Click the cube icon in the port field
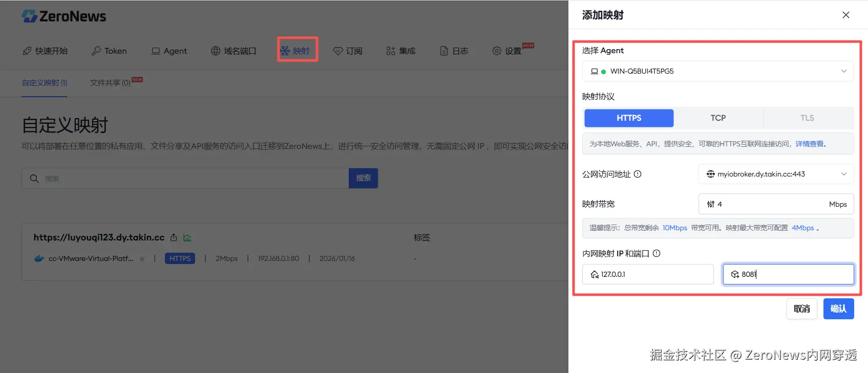Image resolution: width=868 pixels, height=373 pixels. [735, 274]
